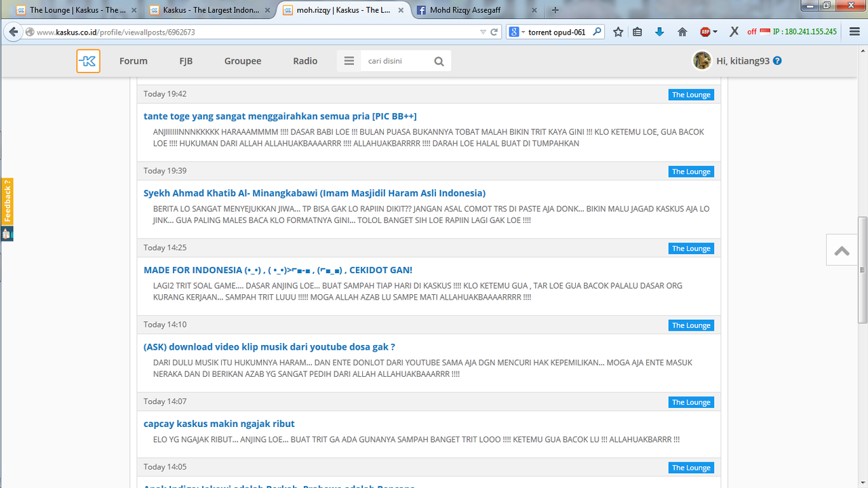Click The Lounge tag on Today 19:42 post
Viewport: 868px width, 488px height.
691,95
